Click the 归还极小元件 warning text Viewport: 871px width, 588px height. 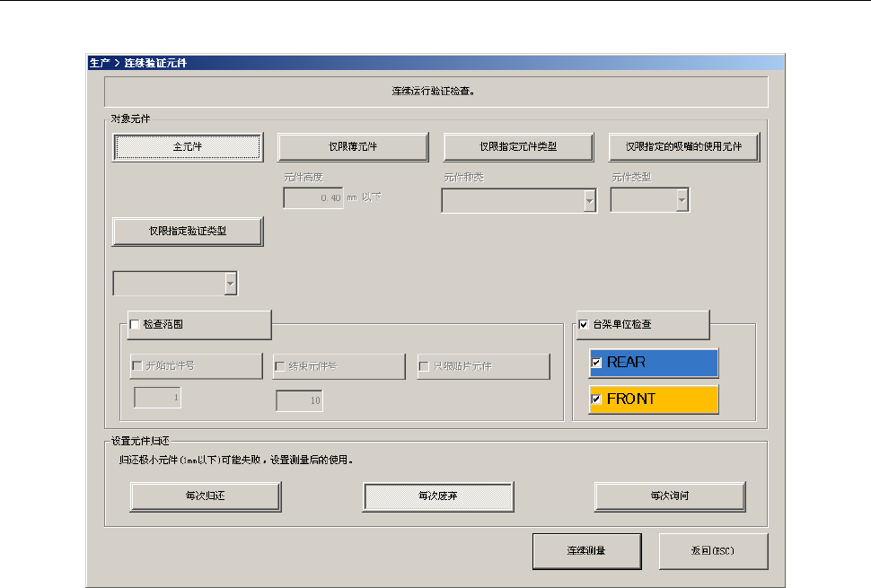(236, 461)
